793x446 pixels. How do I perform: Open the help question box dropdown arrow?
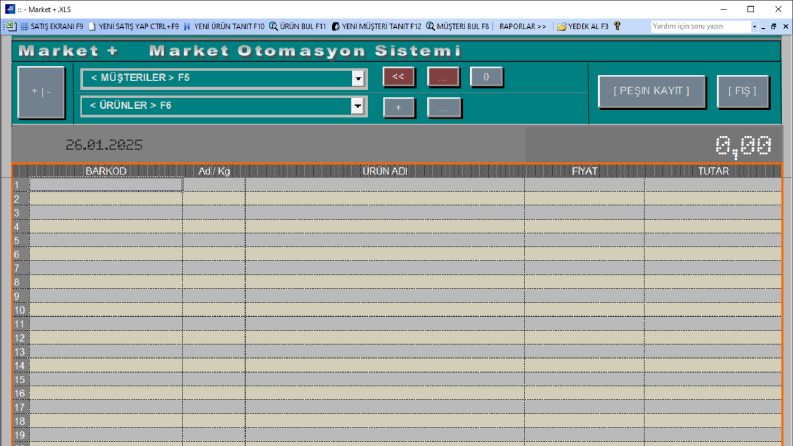[x=755, y=26]
